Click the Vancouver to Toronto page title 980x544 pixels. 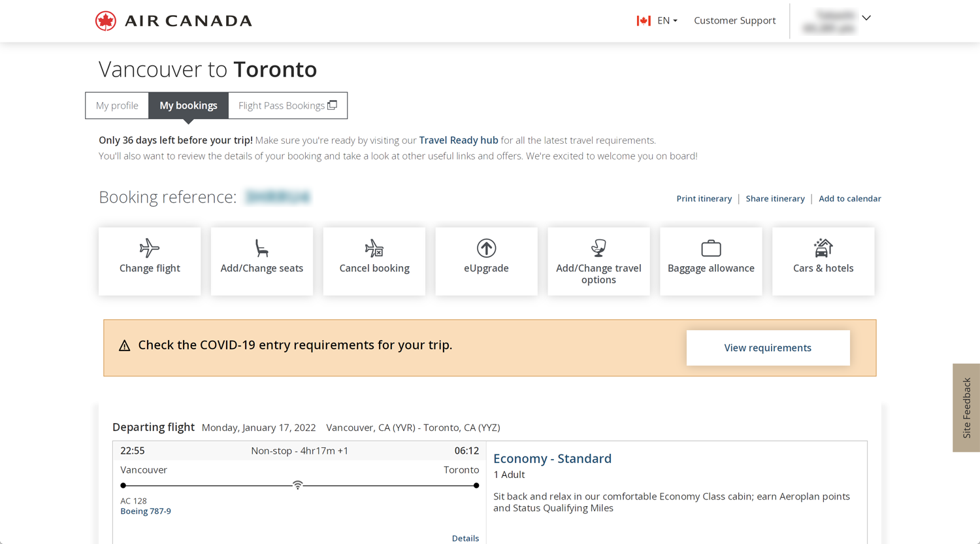pyautogui.click(x=208, y=69)
